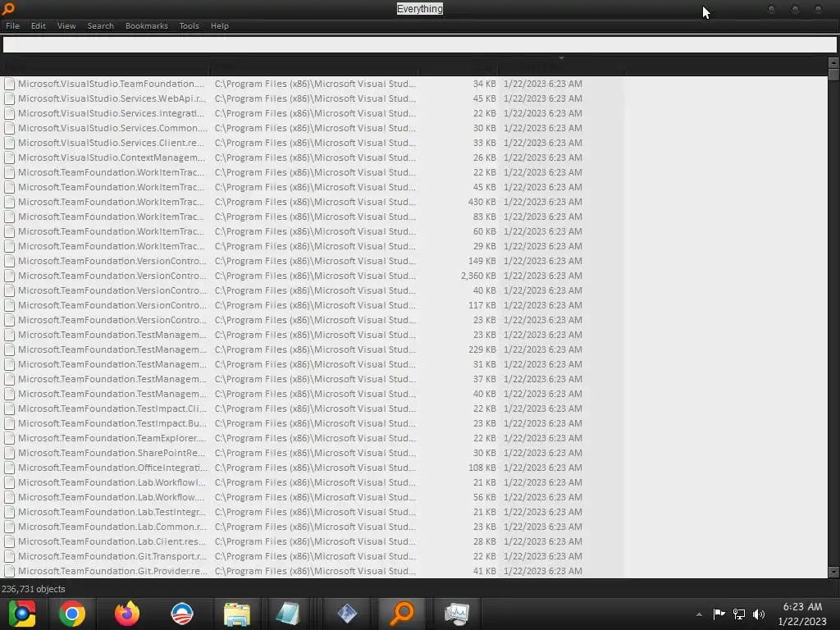Click file icon beside Microsoft.VisualStudio.Services.Client
The image size is (840, 630).
(9, 143)
